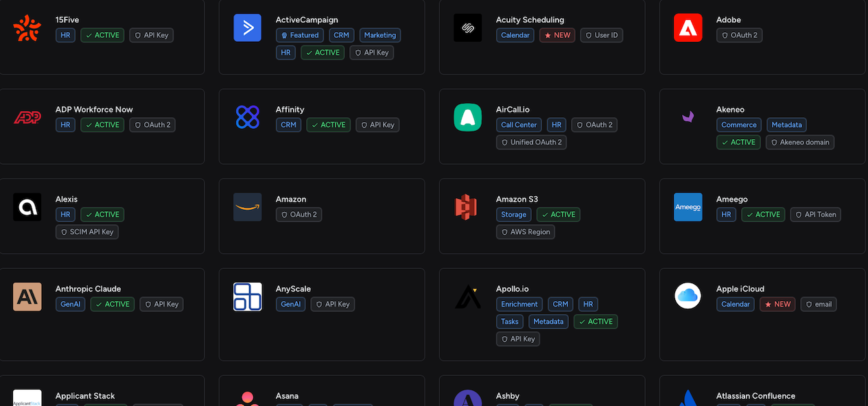Image resolution: width=868 pixels, height=406 pixels.
Task: Click the 15Five logo icon
Action: [27, 28]
